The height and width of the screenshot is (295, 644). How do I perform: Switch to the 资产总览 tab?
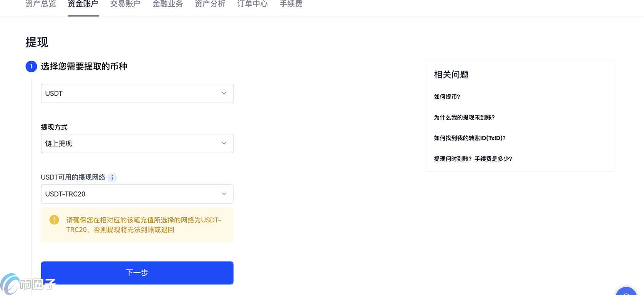pyautogui.click(x=41, y=4)
